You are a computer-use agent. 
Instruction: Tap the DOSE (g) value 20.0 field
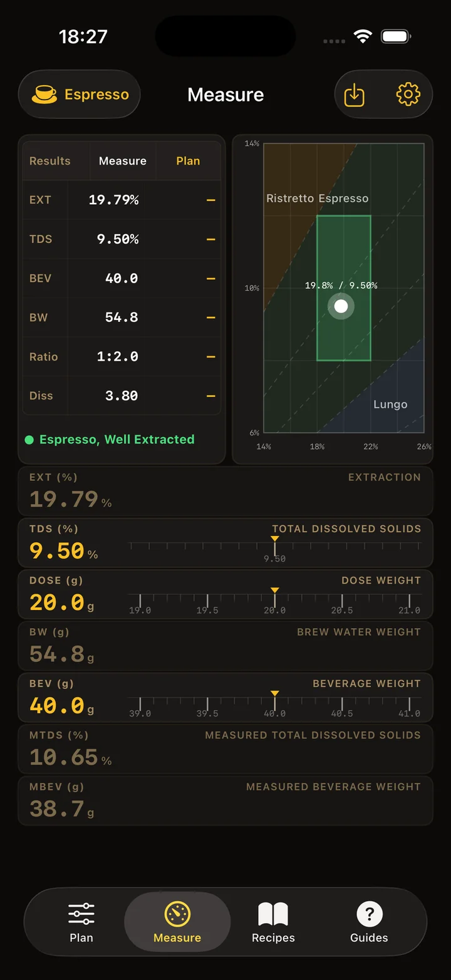[62, 602]
